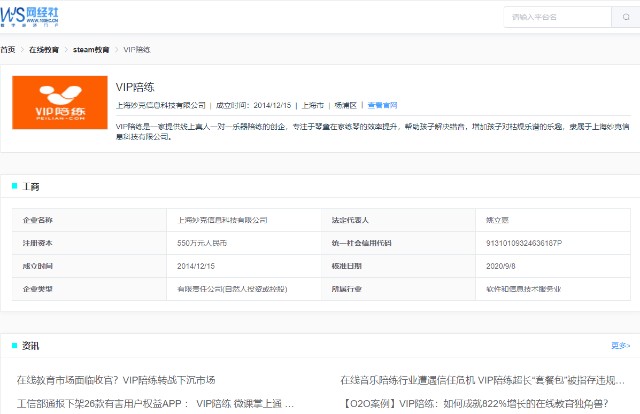640x414 pixels.
Task: Click the search magnifier button
Action: [x=626, y=17]
